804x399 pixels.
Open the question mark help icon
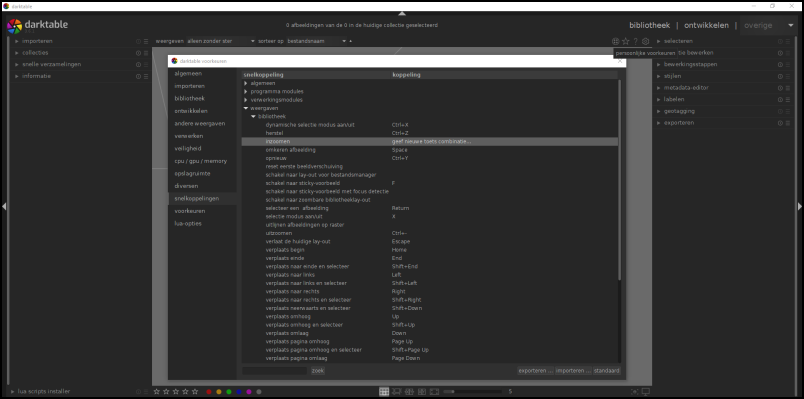[635, 41]
